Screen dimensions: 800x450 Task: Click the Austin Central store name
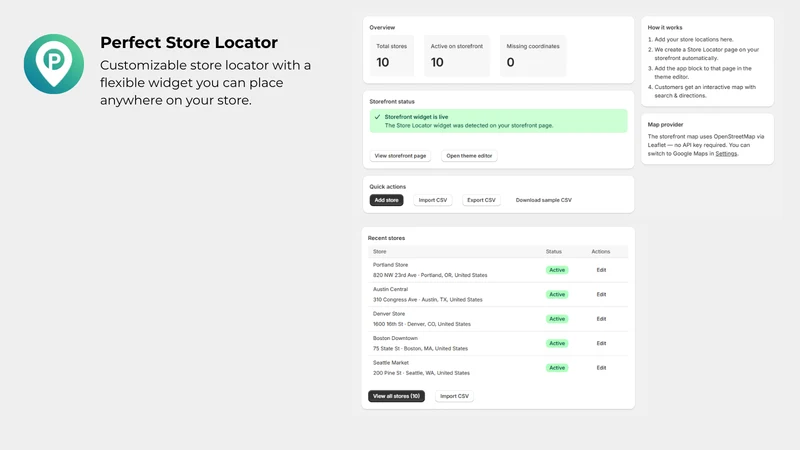tap(390, 289)
